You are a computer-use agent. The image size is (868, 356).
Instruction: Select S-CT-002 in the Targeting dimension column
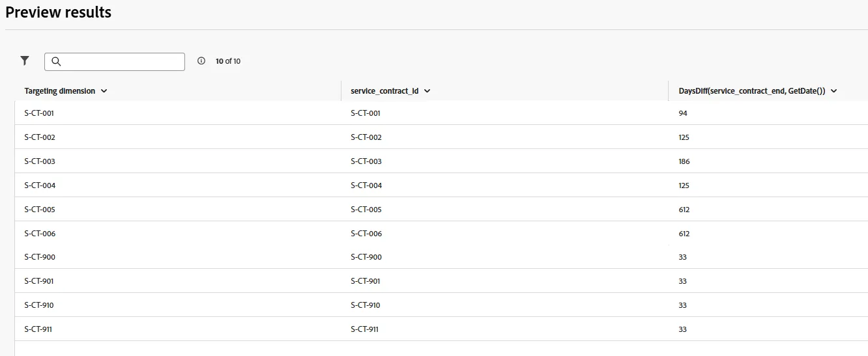pos(40,137)
